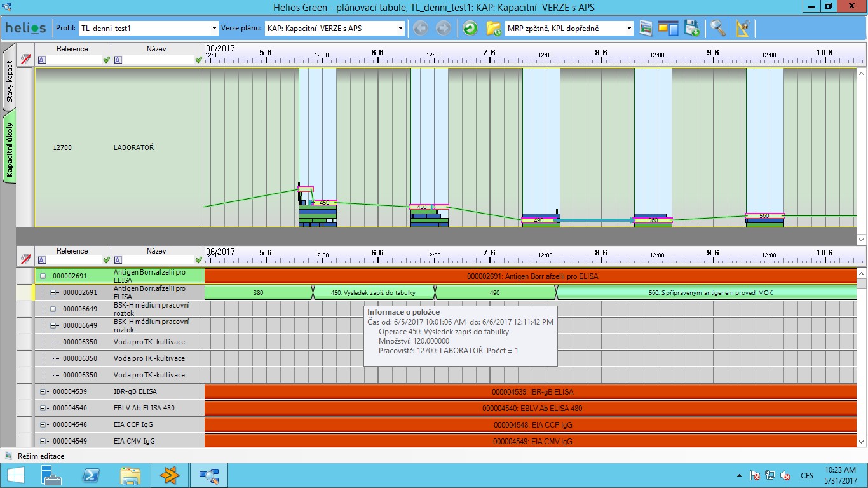868x488 pixels.
Task: Select the red 000002691 Antigen Borr.afzelii Gantt bar
Action: click(531, 276)
